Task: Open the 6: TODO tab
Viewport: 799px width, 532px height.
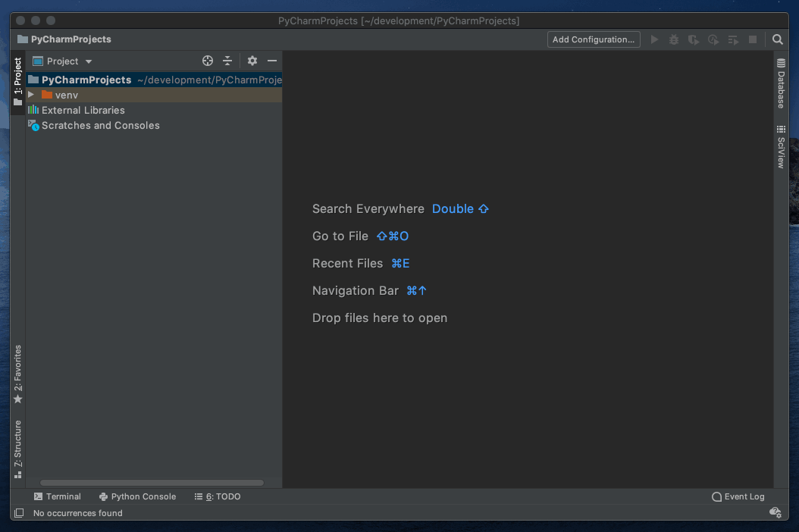Action: tap(217, 496)
